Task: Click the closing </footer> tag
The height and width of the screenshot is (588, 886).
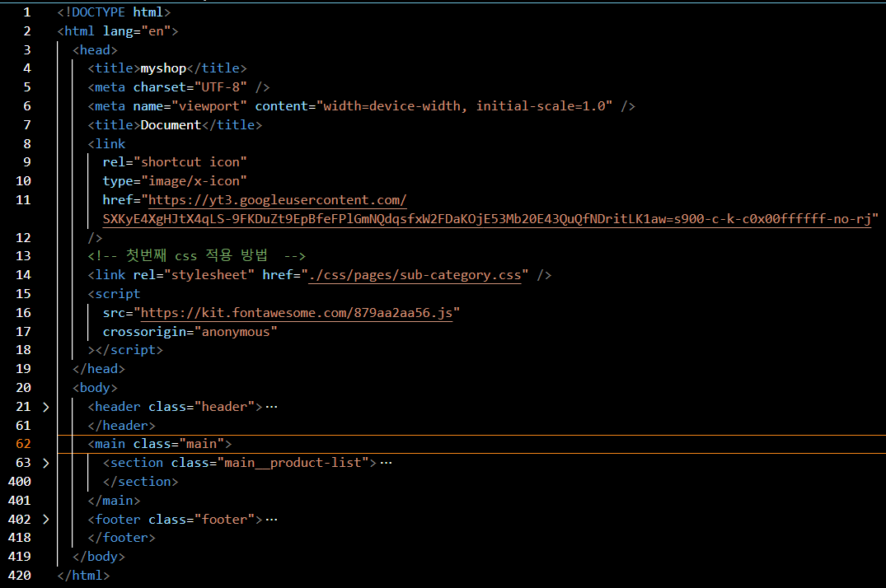Action: 121,538
